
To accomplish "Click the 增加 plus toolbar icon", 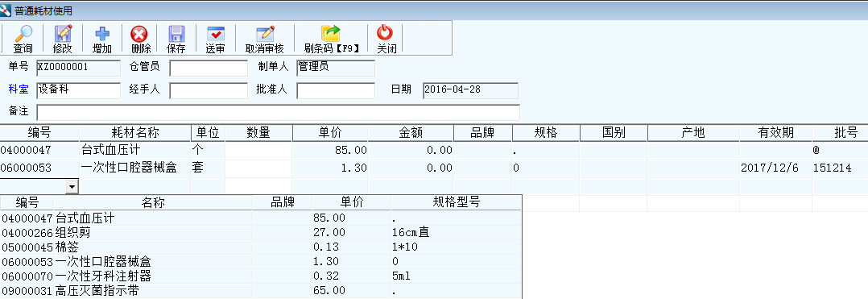I will pyautogui.click(x=101, y=35).
